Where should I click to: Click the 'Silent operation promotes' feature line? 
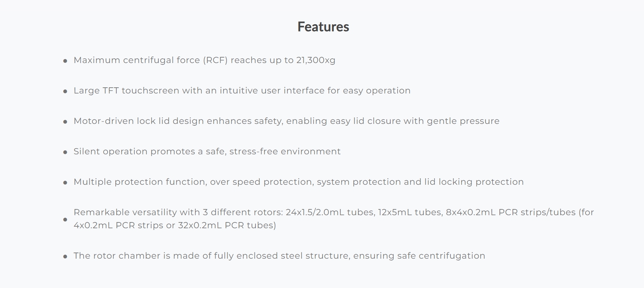(207, 151)
